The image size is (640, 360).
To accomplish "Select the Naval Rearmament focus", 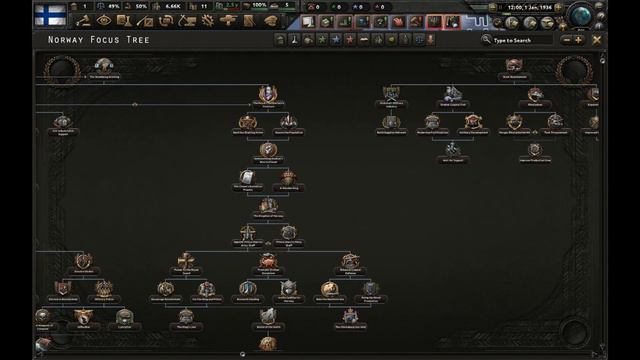I will 514,68.
